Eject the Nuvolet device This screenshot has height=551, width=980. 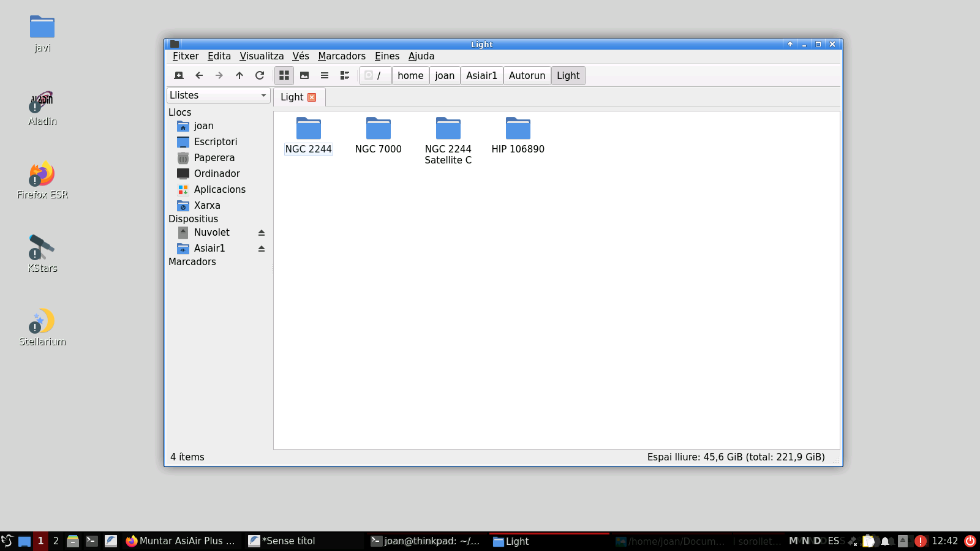[262, 233]
